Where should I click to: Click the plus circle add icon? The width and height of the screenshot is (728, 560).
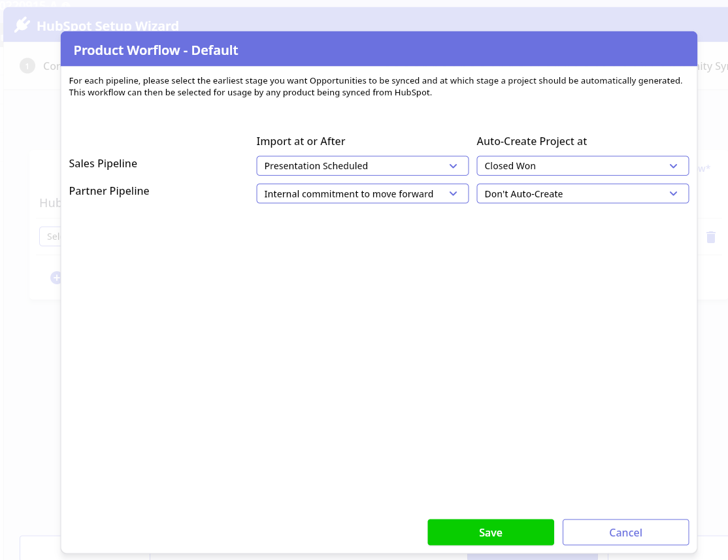56,278
